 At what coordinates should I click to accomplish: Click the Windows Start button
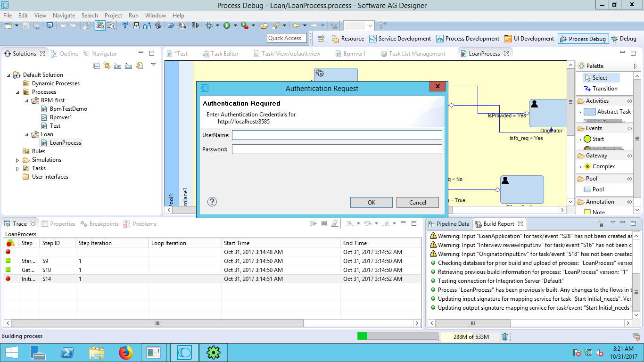click(x=11, y=352)
